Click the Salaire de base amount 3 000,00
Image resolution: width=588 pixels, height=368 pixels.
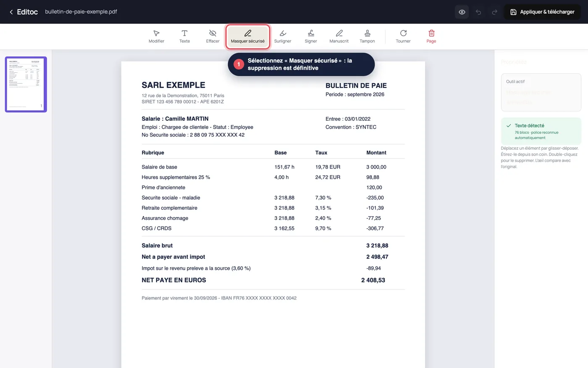[x=376, y=167]
